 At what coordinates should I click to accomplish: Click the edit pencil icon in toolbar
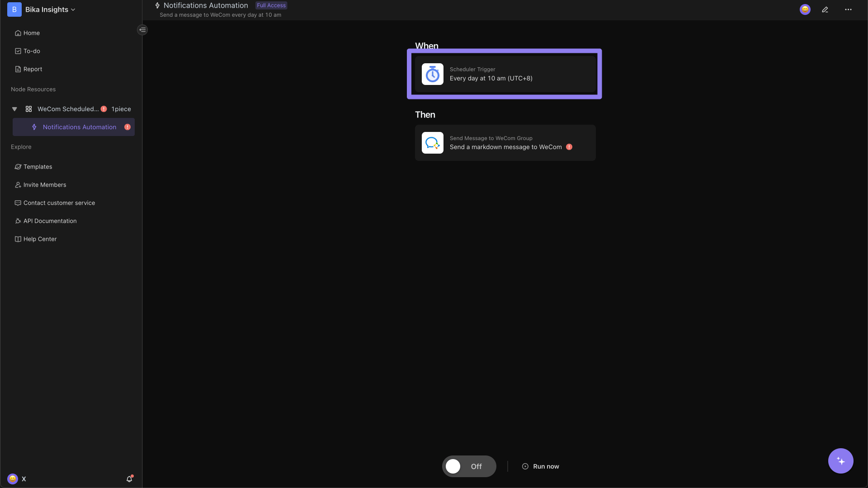pyautogui.click(x=825, y=9)
